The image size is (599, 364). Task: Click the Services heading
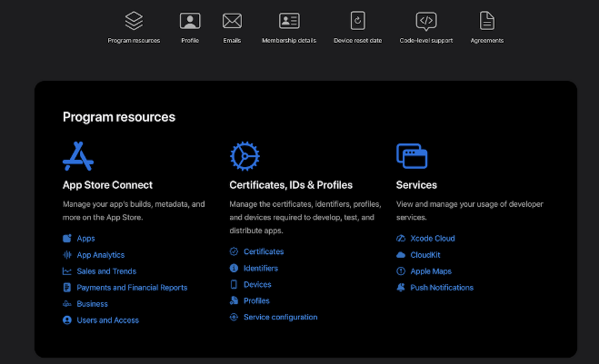coord(416,185)
